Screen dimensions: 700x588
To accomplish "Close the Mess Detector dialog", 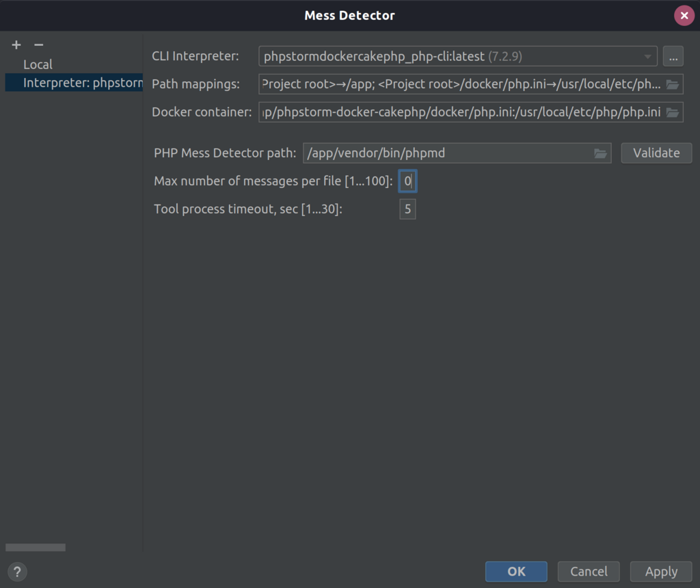I will click(684, 16).
